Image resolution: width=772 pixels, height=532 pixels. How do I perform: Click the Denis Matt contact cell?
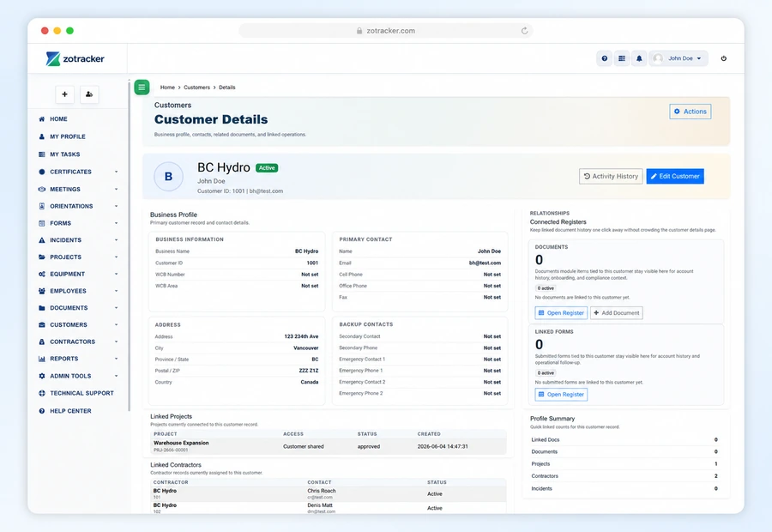point(321,508)
